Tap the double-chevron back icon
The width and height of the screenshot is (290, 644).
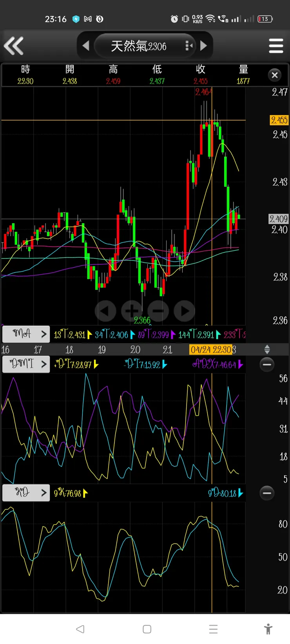14,46
